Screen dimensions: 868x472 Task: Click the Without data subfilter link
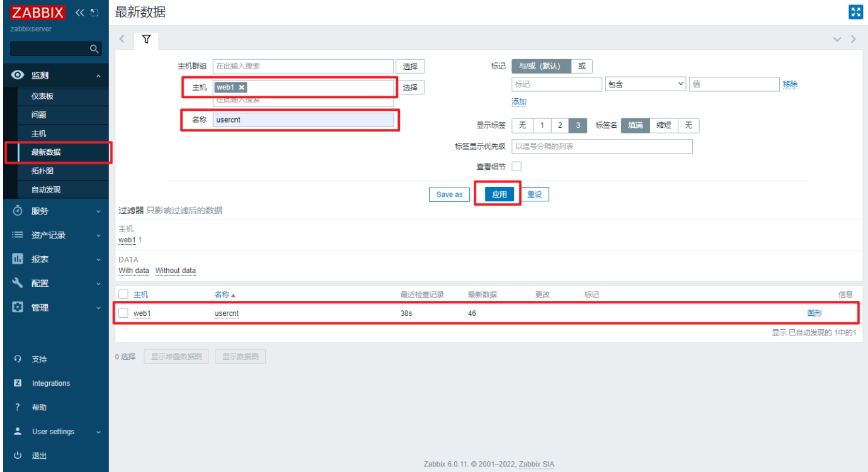(x=176, y=271)
